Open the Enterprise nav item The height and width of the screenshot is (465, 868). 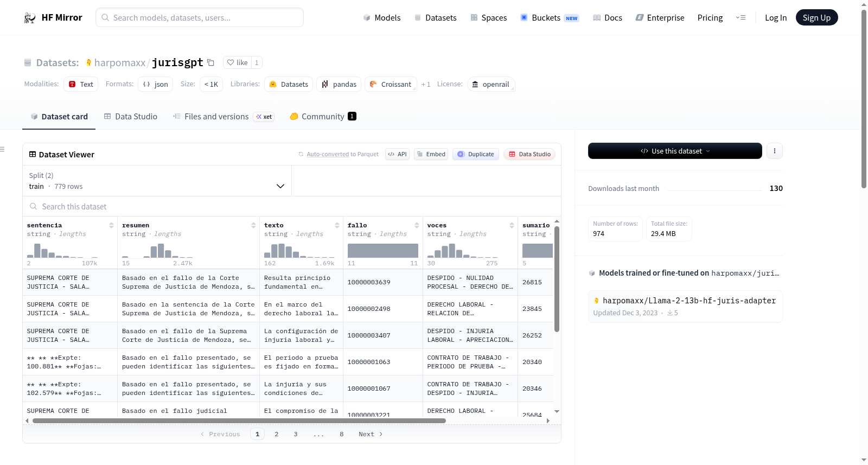(660, 17)
